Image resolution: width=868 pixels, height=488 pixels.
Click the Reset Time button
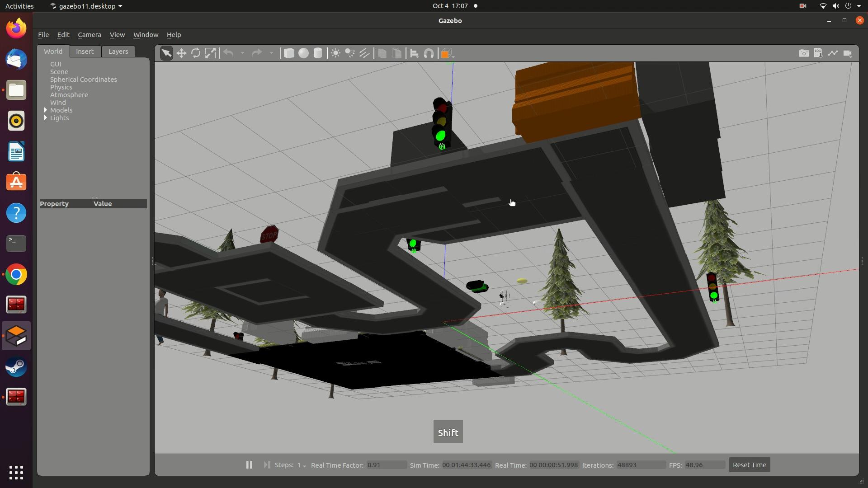(x=749, y=465)
